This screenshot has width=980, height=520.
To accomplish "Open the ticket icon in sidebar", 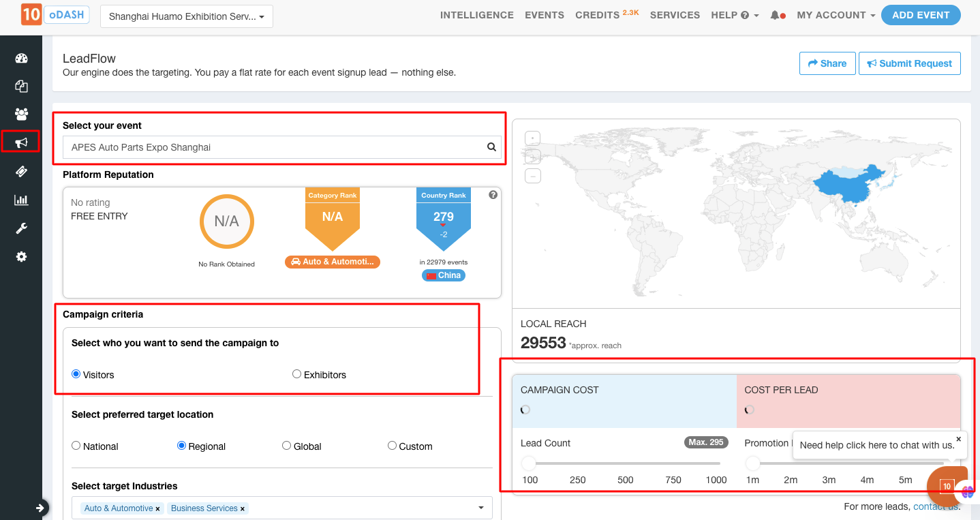I will click(21, 171).
